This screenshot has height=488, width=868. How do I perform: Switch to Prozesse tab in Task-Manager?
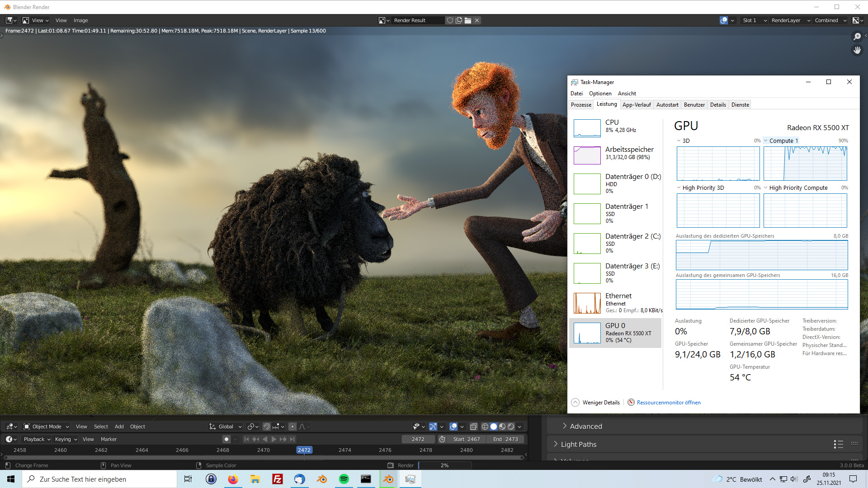pyautogui.click(x=581, y=105)
